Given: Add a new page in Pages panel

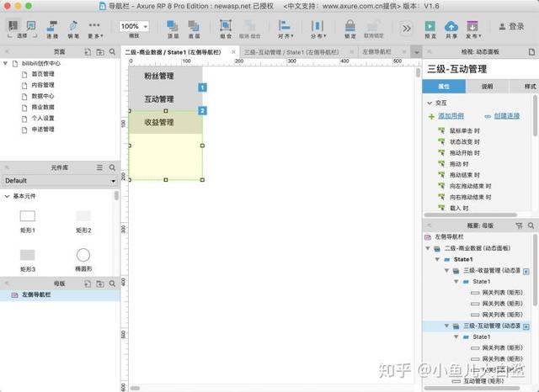Looking at the screenshot, I should coord(88,52).
